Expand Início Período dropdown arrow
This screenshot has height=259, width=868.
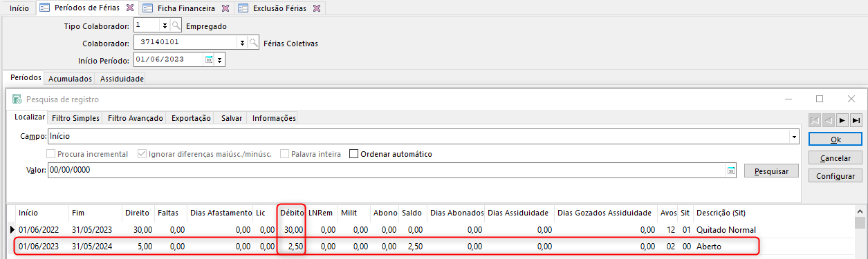[220, 60]
